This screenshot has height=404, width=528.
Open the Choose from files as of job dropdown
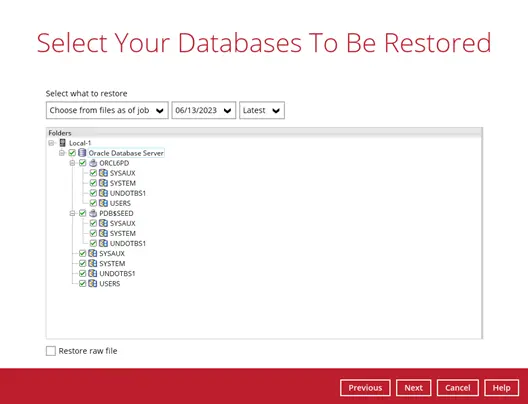[x=107, y=110]
